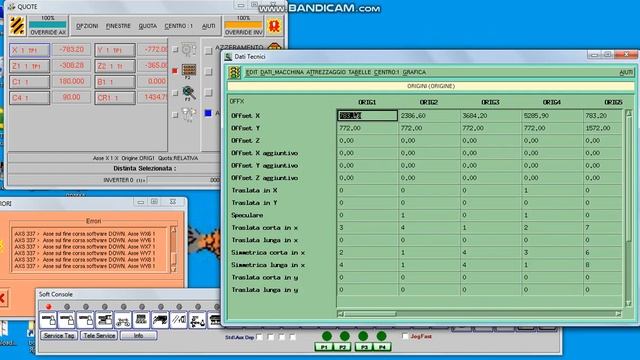Click the scroll-down arrow of the origins table
Screen dimensions: 640x360
[x=628, y=303]
